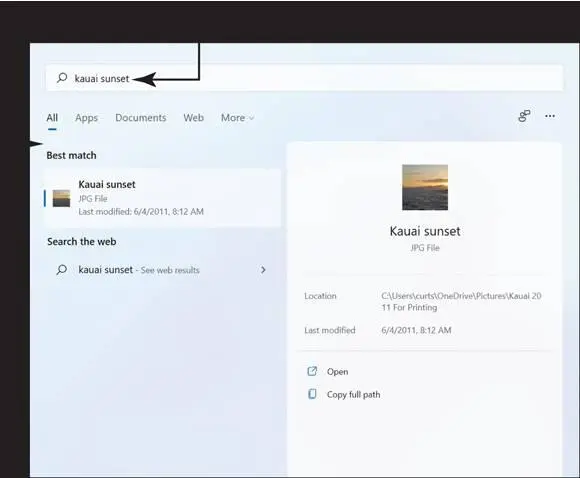Open the Kauai sunset file
Viewport: 580px width, 478px height.
coord(337,371)
